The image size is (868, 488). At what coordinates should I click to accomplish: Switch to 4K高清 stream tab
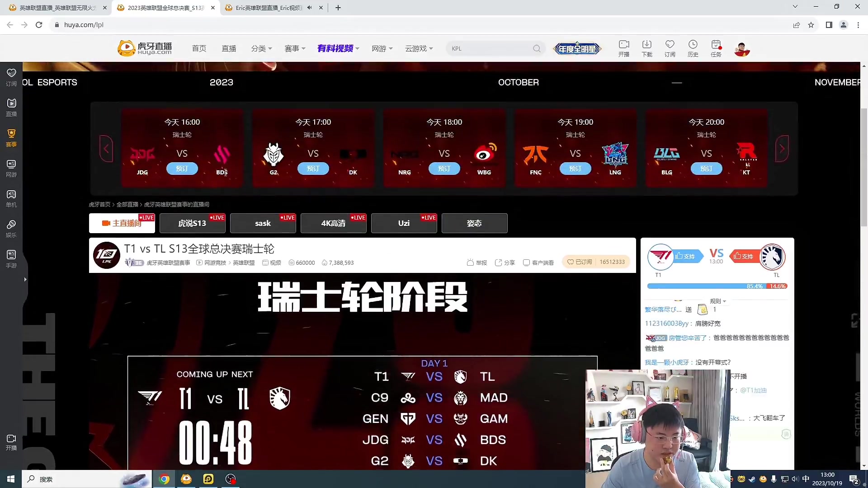(334, 223)
